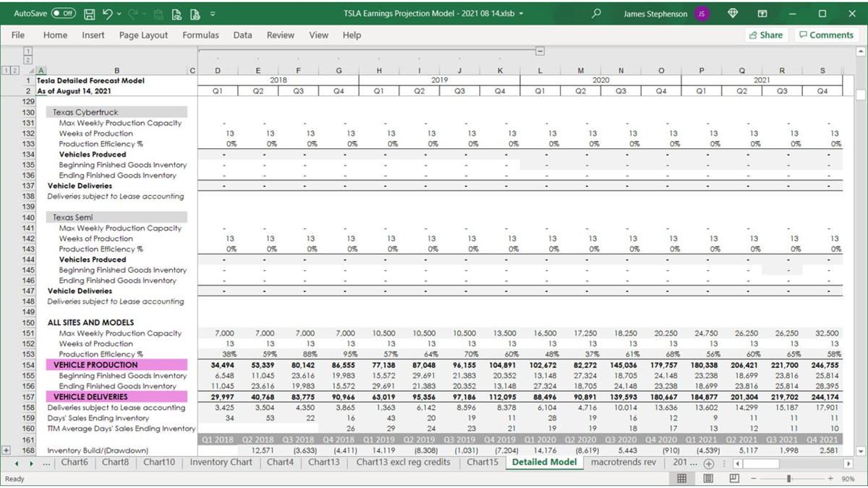Click the Save icon in title bar

tap(90, 14)
